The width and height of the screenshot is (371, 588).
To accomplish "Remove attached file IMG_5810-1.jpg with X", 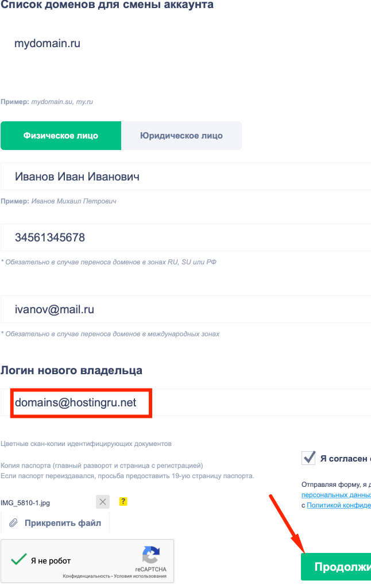I will [x=103, y=502].
